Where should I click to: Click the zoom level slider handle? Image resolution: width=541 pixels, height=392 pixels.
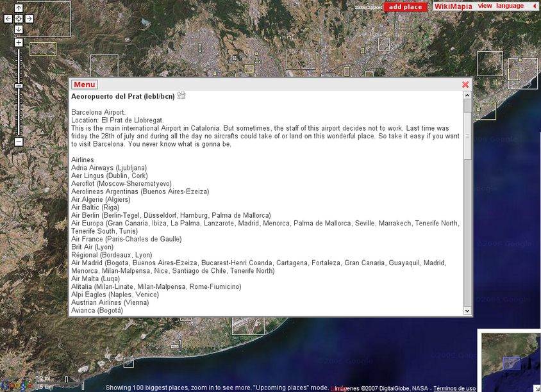click(x=19, y=85)
